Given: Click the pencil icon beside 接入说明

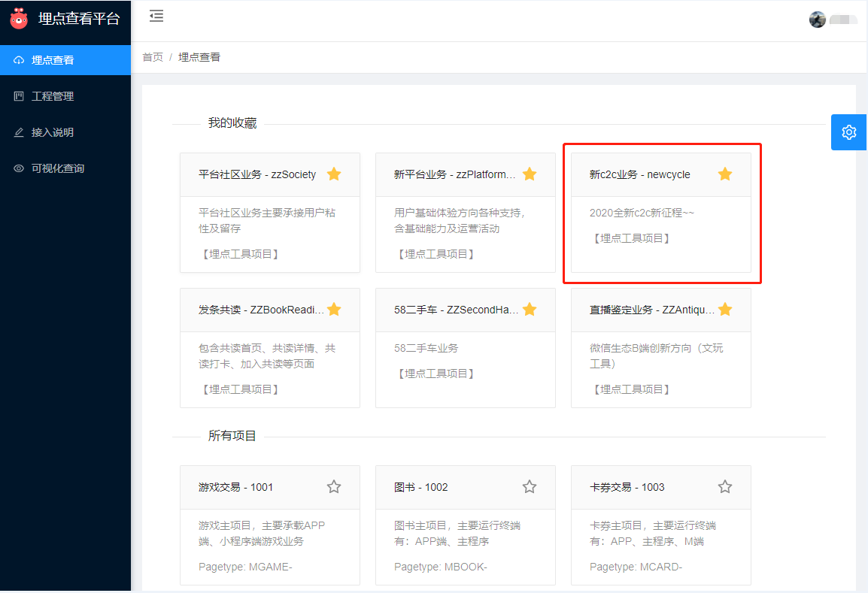Looking at the screenshot, I should point(19,132).
